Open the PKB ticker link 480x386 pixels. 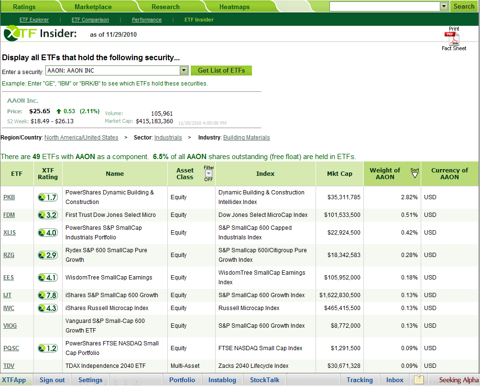coord(9,197)
